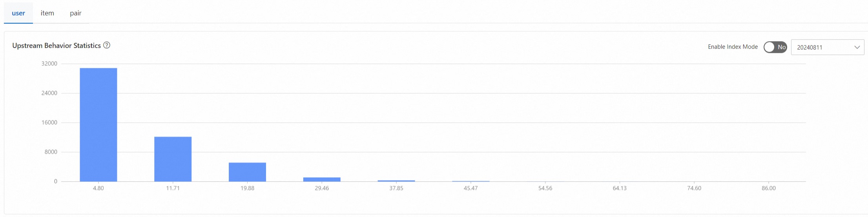The image size is (868, 217).
Task: Click the bar at 11.71
Action: pos(173,159)
